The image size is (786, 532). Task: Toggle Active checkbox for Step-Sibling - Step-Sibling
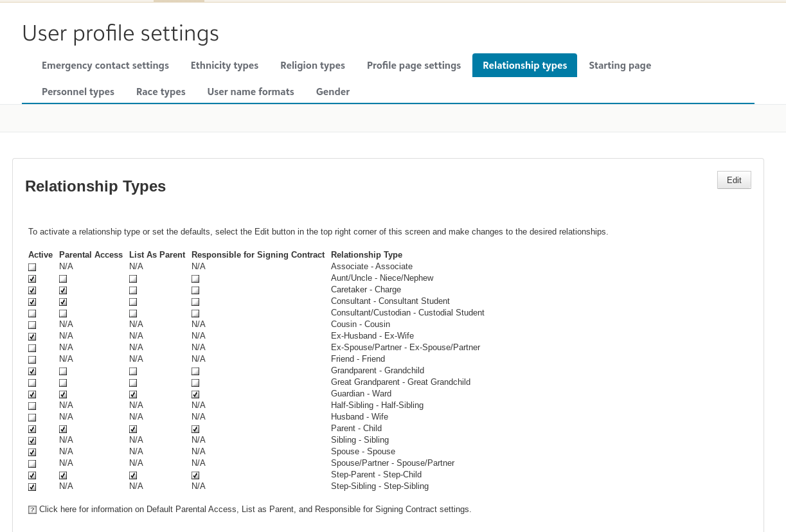pyautogui.click(x=32, y=487)
